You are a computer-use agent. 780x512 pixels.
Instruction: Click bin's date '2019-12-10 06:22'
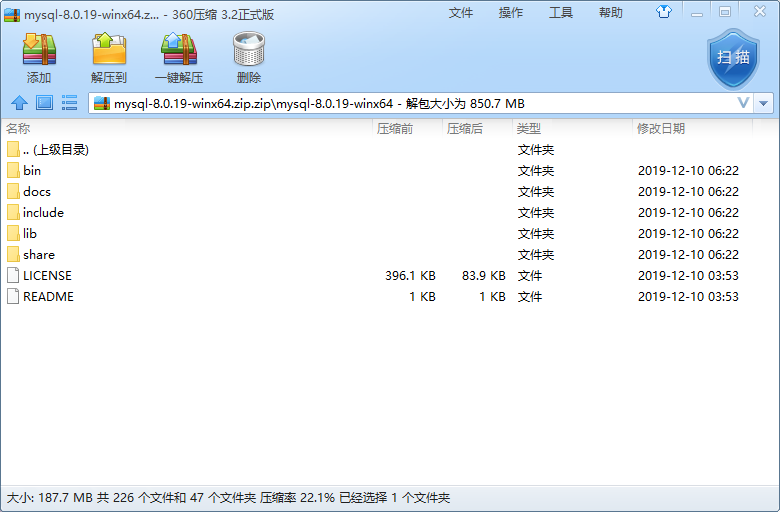coord(688,171)
